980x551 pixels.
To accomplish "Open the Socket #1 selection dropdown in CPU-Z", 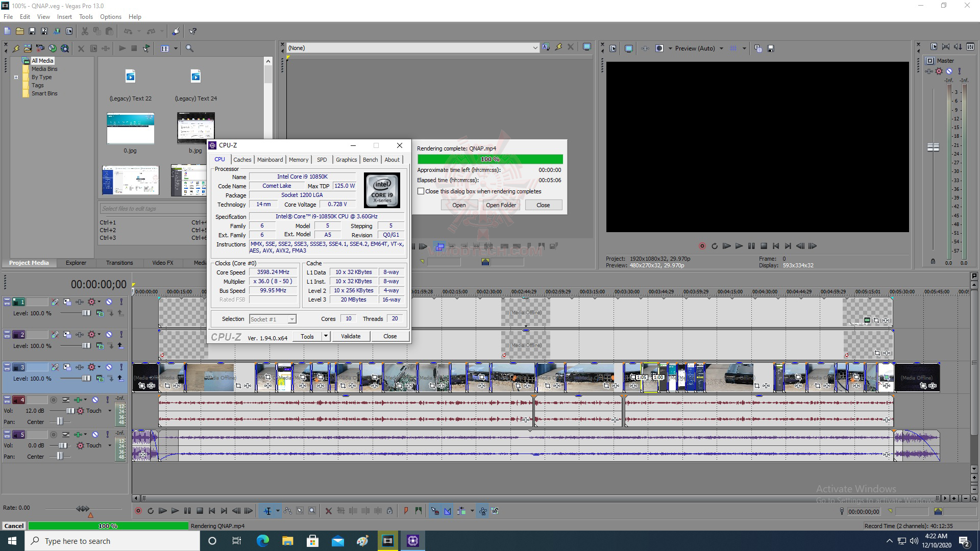I will pyautogui.click(x=291, y=319).
